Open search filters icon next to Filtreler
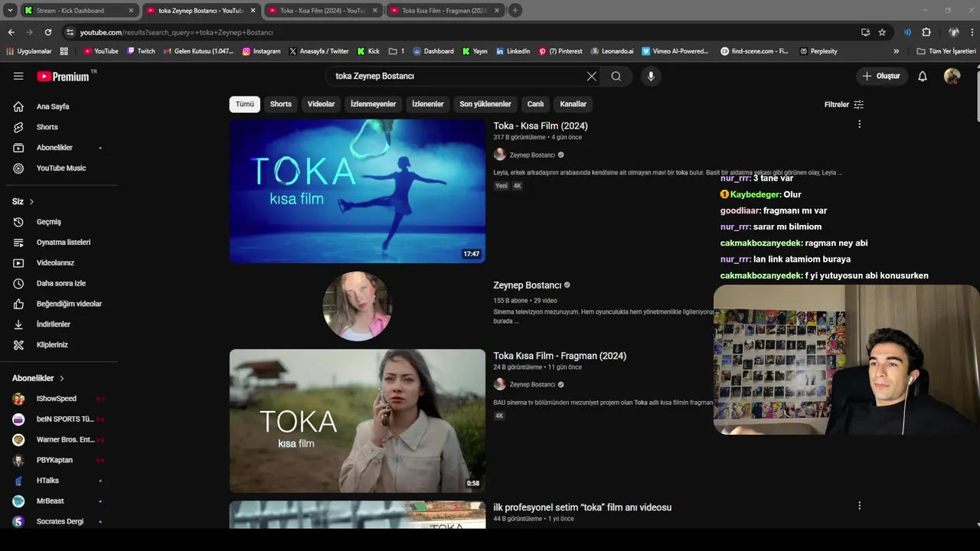This screenshot has height=551, width=980. point(858,104)
